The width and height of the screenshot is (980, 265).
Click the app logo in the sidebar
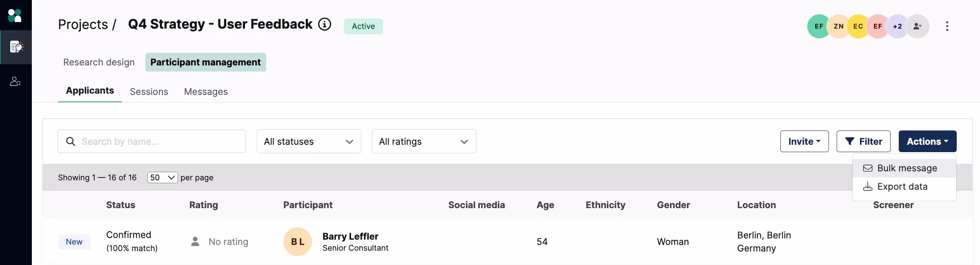(x=15, y=16)
